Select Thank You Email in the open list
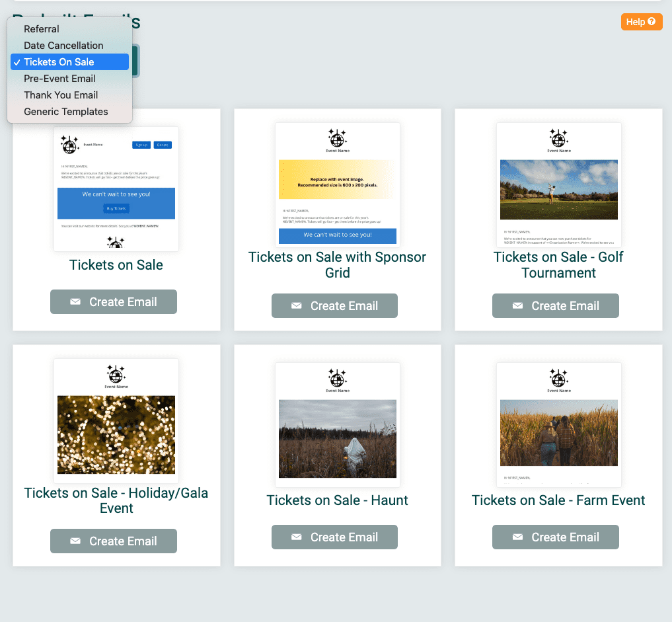This screenshot has width=672, height=622. pyautogui.click(x=59, y=95)
